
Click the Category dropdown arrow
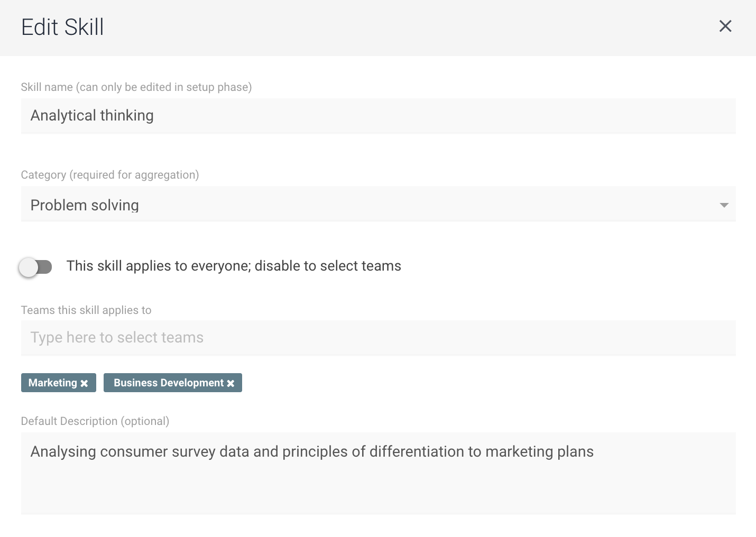(724, 205)
